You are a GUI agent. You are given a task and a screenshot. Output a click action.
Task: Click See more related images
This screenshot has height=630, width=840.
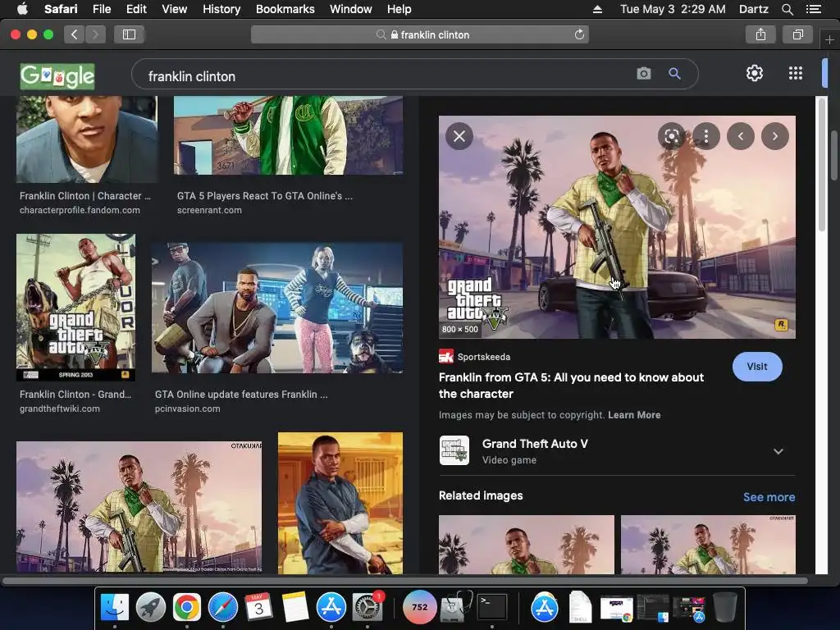(769, 497)
